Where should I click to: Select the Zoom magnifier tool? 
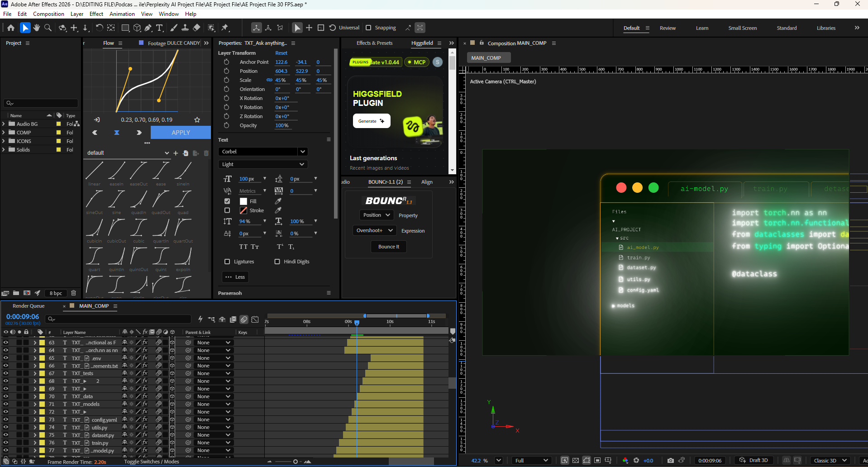point(48,28)
